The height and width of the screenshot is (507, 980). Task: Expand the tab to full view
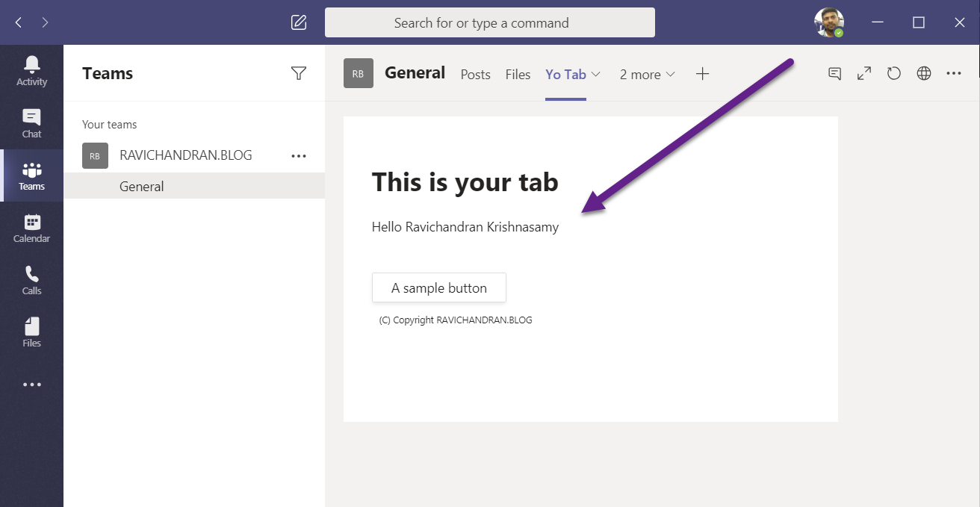[864, 73]
